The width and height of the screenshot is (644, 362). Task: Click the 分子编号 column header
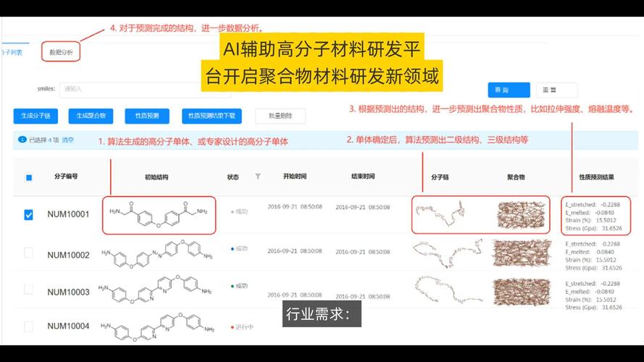tap(66, 177)
